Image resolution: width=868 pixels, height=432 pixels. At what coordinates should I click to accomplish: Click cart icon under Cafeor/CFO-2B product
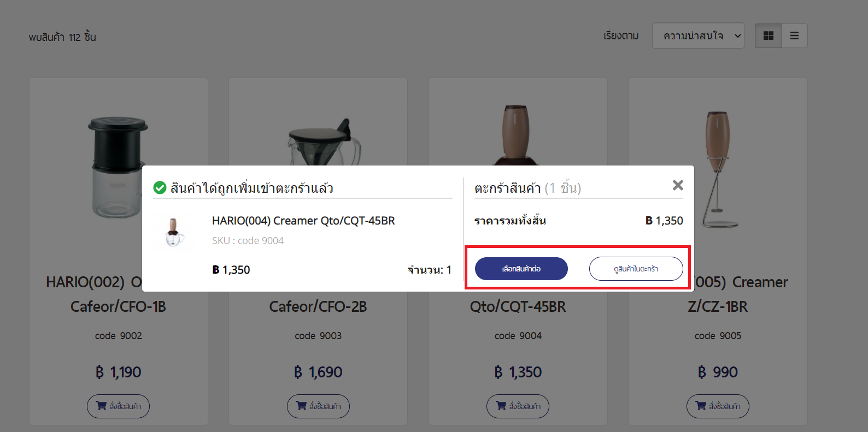302,406
